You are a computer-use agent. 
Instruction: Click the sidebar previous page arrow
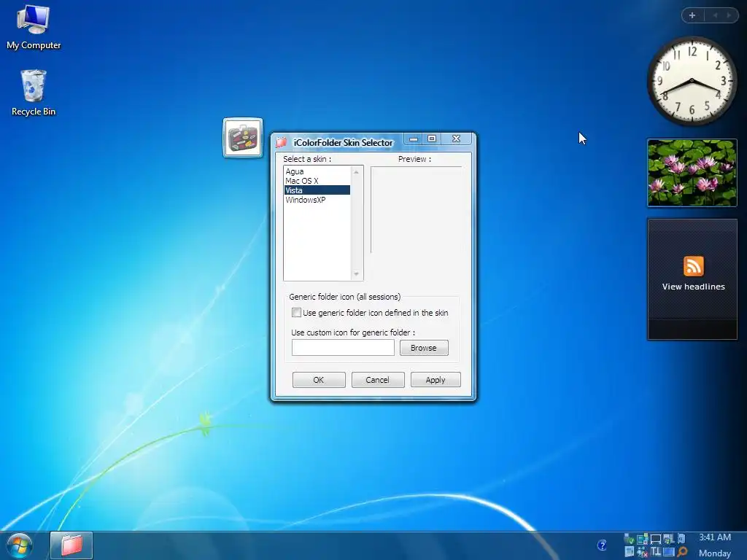[715, 15]
